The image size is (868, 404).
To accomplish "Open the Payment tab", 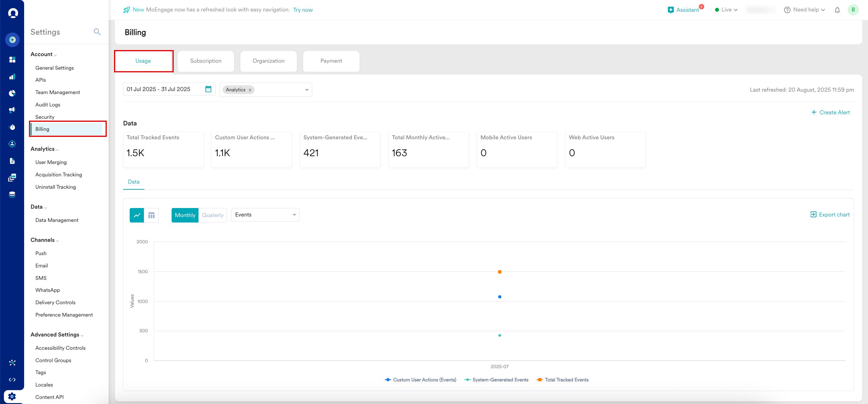I will 331,61.
